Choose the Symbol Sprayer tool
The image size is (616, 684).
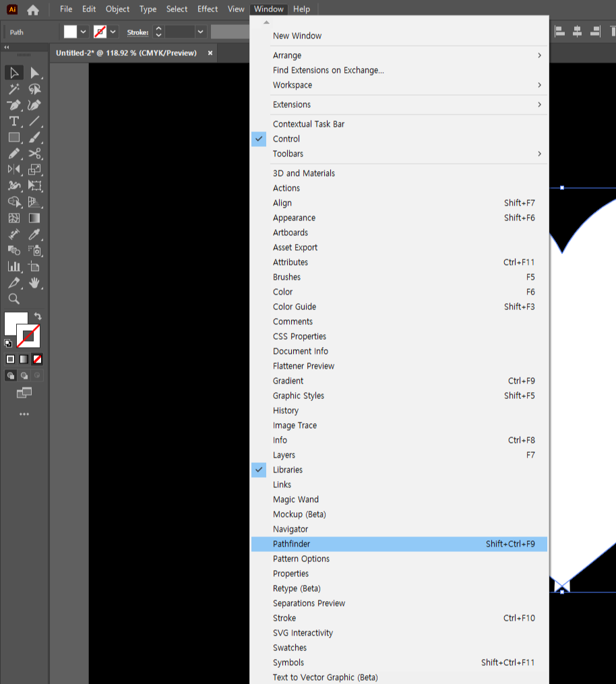(34, 251)
